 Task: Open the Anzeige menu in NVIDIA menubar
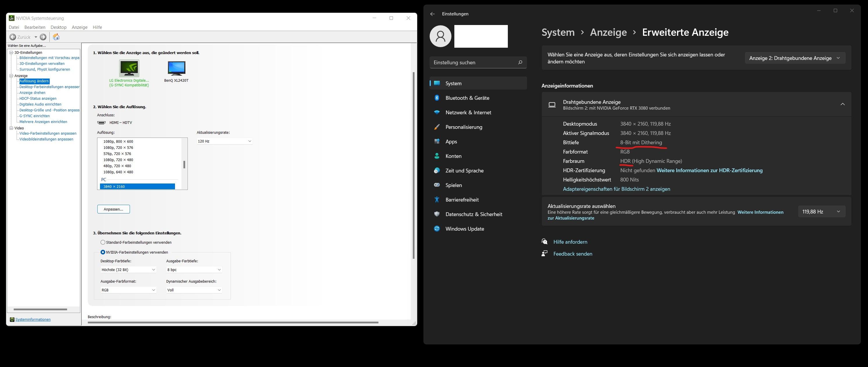click(80, 27)
